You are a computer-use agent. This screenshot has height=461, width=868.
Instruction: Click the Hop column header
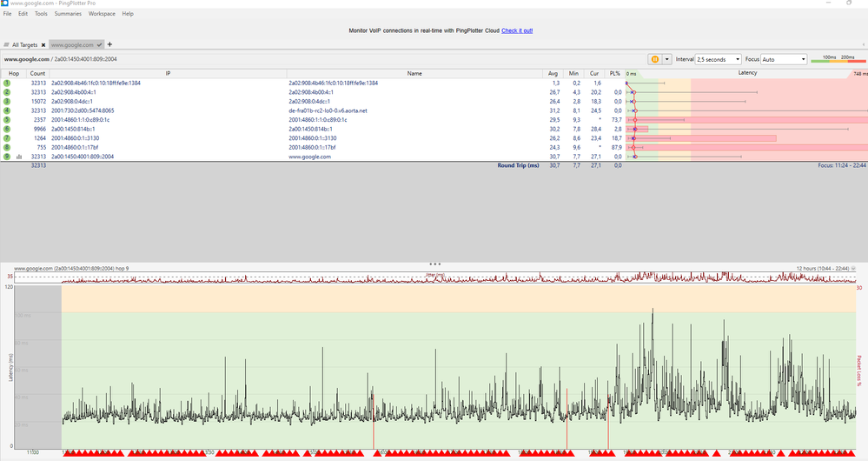click(14, 73)
